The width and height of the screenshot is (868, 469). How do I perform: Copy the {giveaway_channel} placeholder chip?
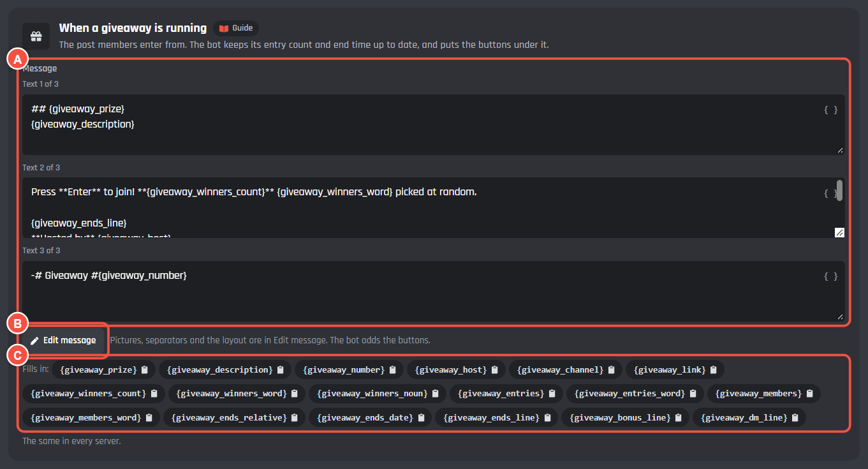pos(565,369)
